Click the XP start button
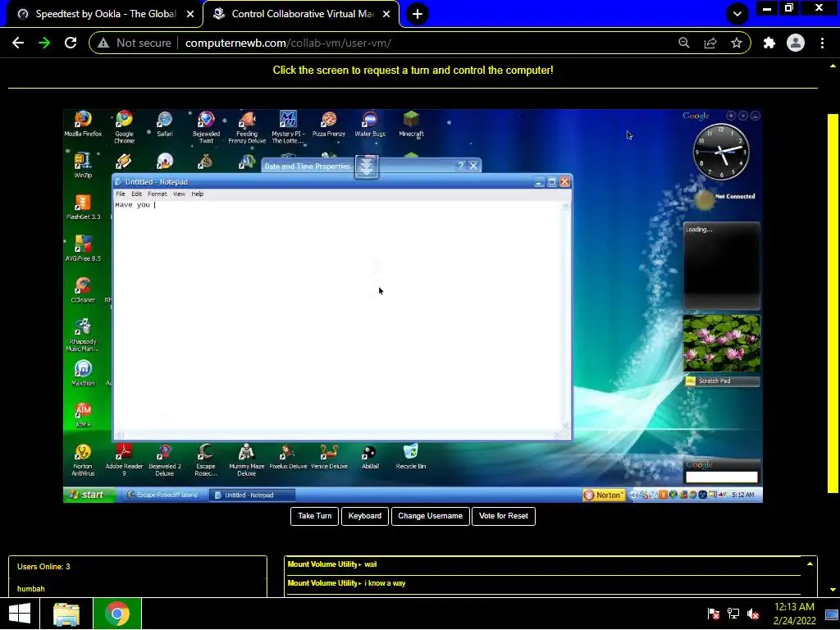Viewport: 840px width, 630px height. 89,495
